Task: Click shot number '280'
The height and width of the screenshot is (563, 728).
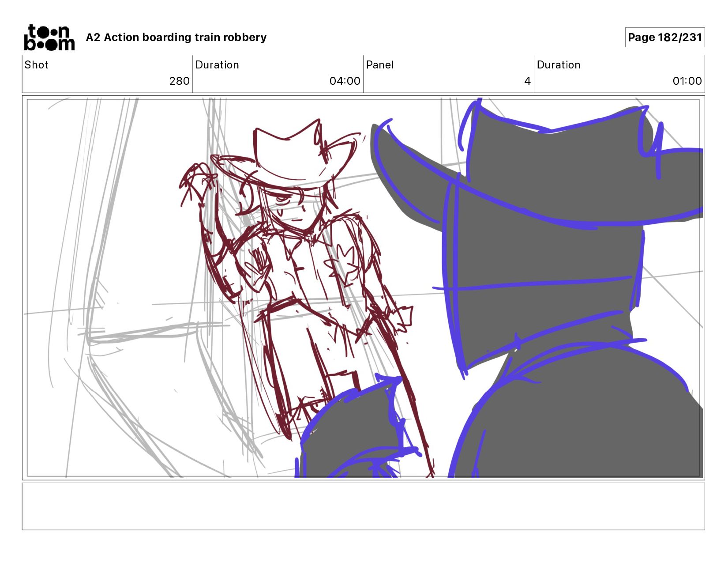Action: (x=179, y=81)
